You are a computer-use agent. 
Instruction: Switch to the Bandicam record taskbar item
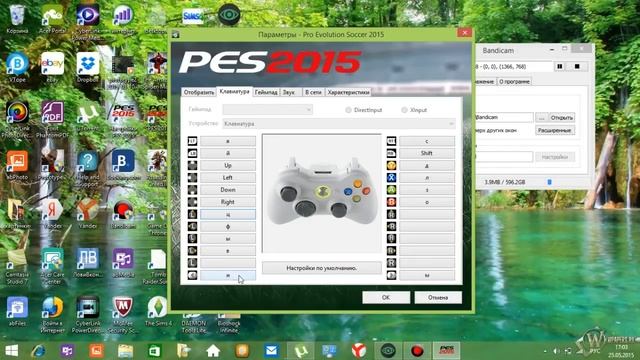pyautogui.click(x=417, y=351)
